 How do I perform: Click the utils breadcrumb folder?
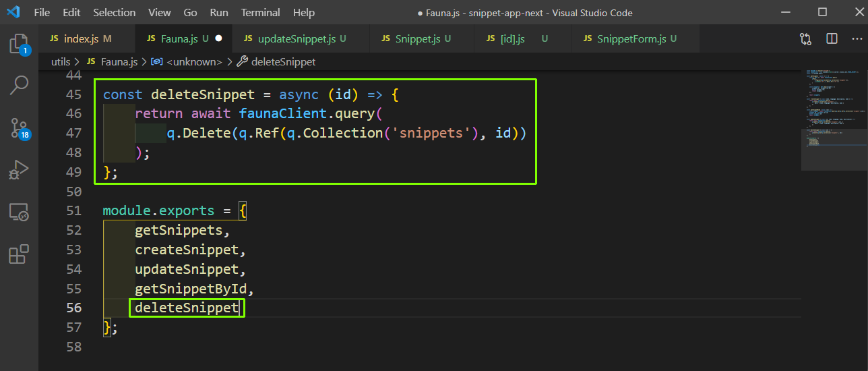[x=61, y=61]
